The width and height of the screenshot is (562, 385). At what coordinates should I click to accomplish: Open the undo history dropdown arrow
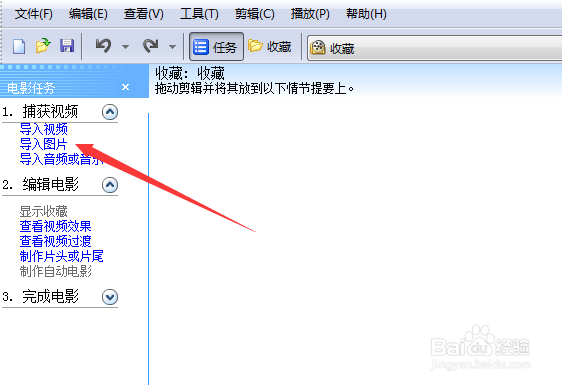click(125, 47)
